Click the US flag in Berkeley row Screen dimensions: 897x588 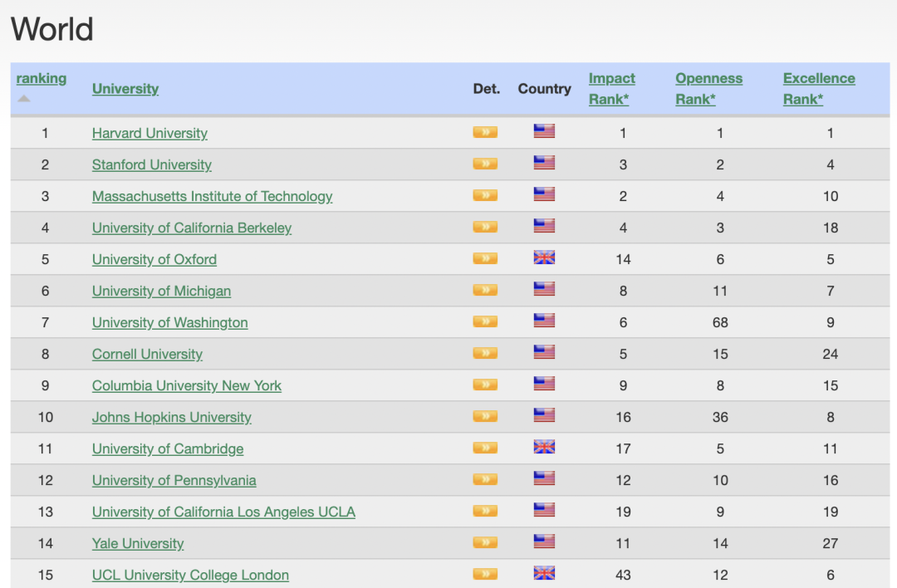[x=544, y=225]
